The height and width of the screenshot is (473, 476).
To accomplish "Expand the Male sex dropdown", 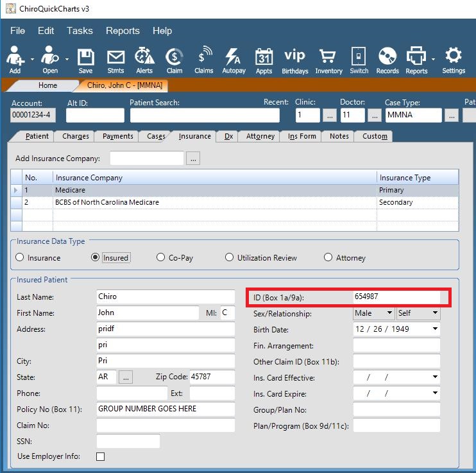I will (389, 314).
